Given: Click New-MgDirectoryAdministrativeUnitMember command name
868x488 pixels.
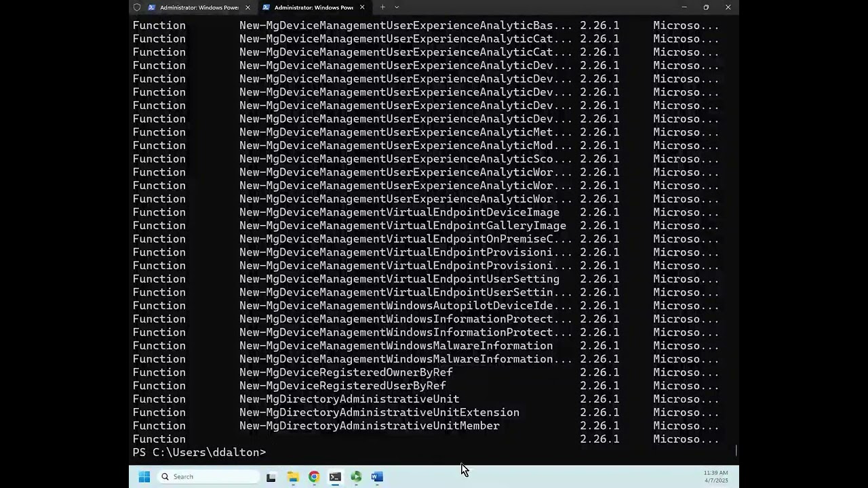Looking at the screenshot, I should (370, 426).
